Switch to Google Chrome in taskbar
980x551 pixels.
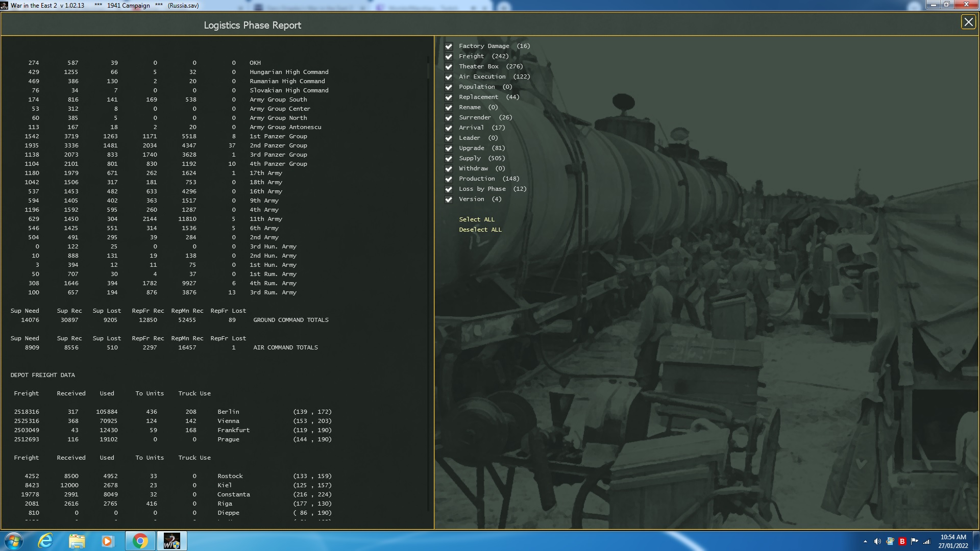point(140,541)
